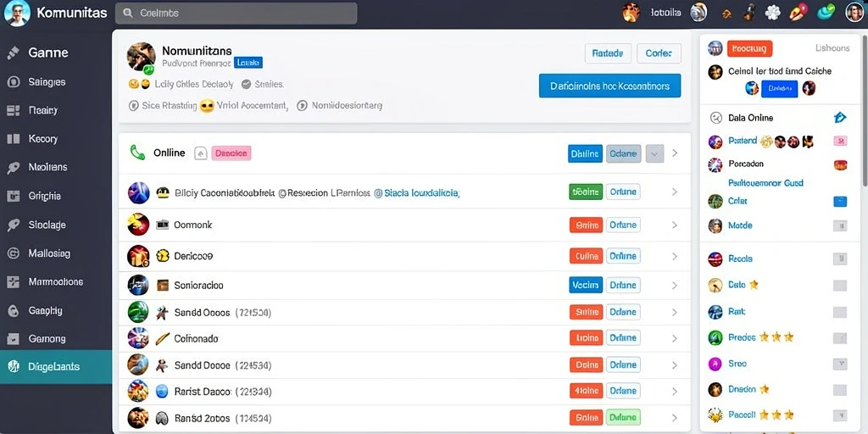Click the sidebar icon beside Mallosing
The image size is (868, 434).
tap(14, 253)
